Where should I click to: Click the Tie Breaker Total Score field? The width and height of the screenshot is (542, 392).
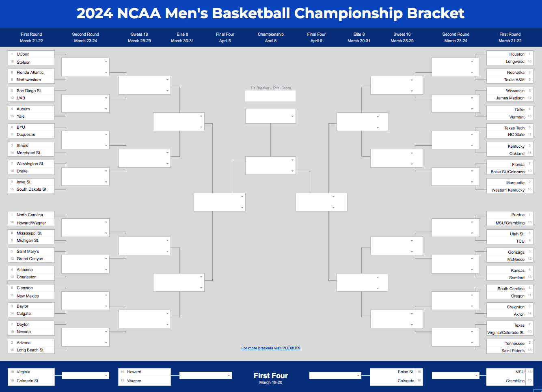point(270,96)
